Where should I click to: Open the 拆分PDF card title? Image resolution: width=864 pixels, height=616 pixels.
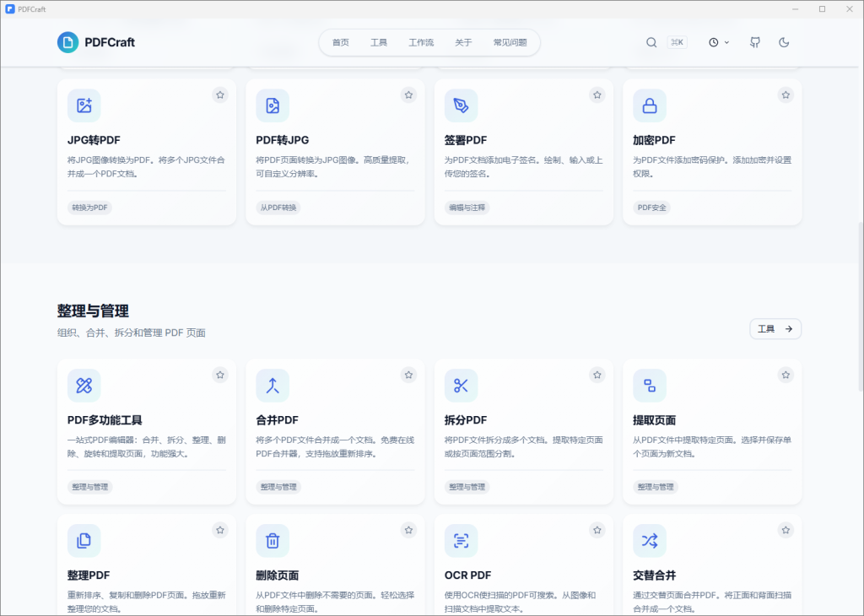coord(466,420)
